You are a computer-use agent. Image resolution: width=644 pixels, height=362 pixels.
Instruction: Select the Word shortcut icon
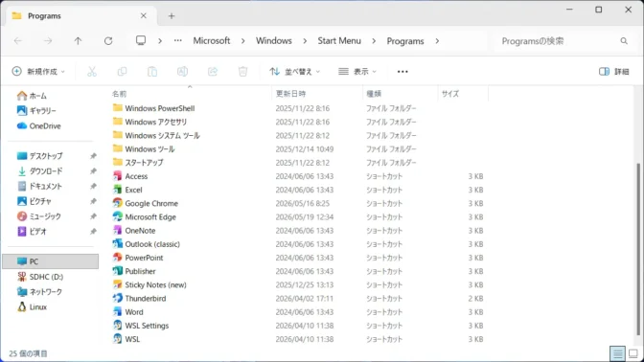[x=118, y=311]
